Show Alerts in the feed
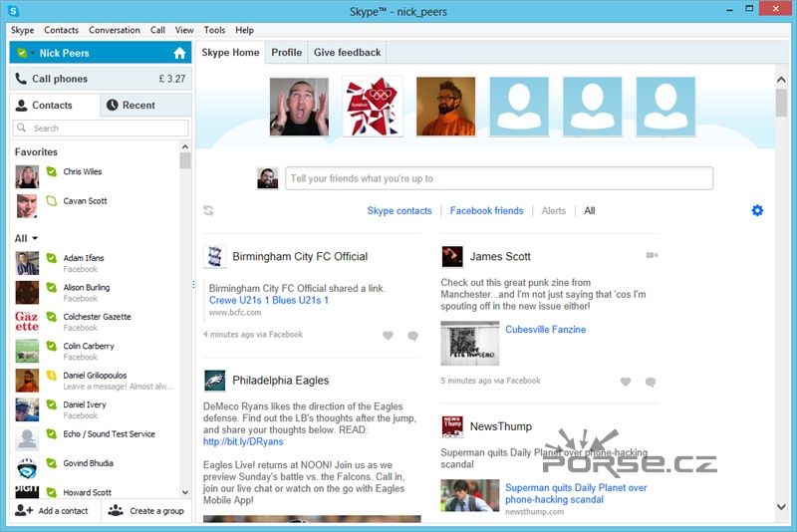This screenshot has width=797, height=532. (x=554, y=210)
